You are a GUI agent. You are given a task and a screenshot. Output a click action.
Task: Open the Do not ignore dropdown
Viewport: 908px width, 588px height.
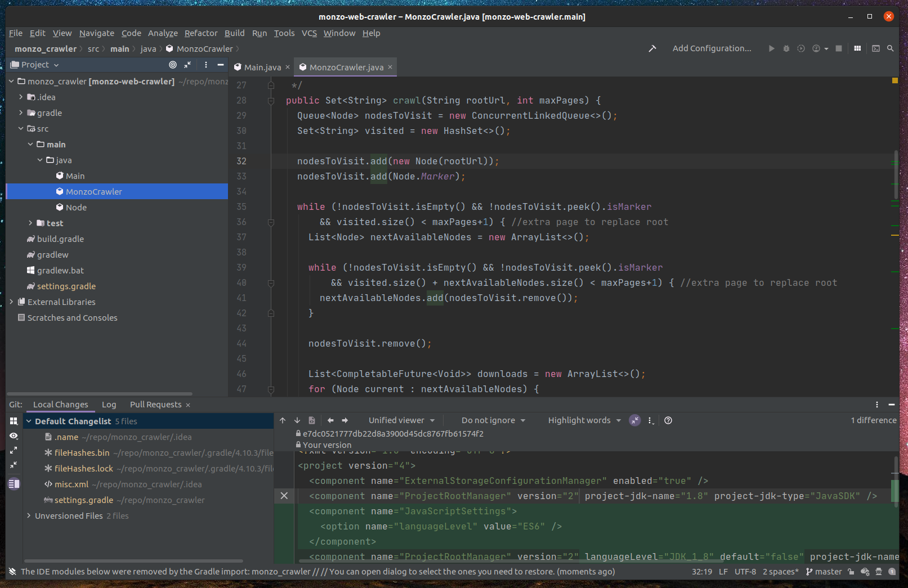(493, 420)
